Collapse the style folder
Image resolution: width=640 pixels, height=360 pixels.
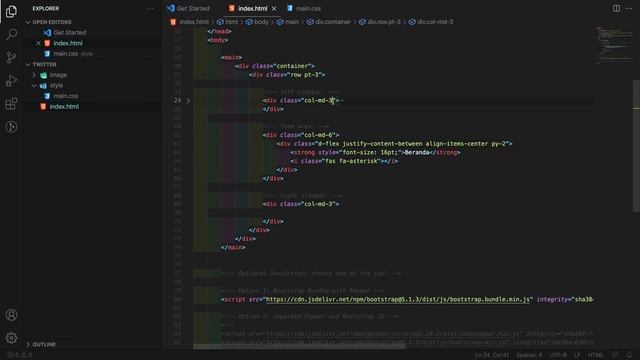[x=34, y=86]
